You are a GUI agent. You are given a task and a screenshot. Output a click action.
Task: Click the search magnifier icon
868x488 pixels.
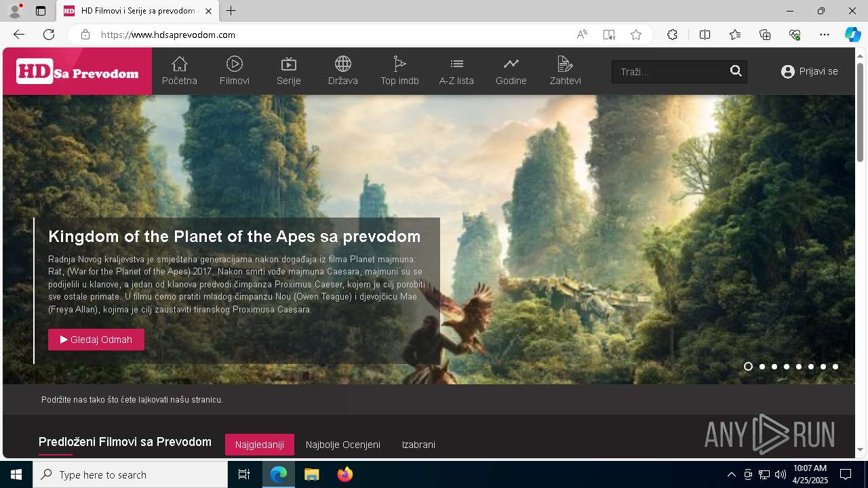pos(736,71)
